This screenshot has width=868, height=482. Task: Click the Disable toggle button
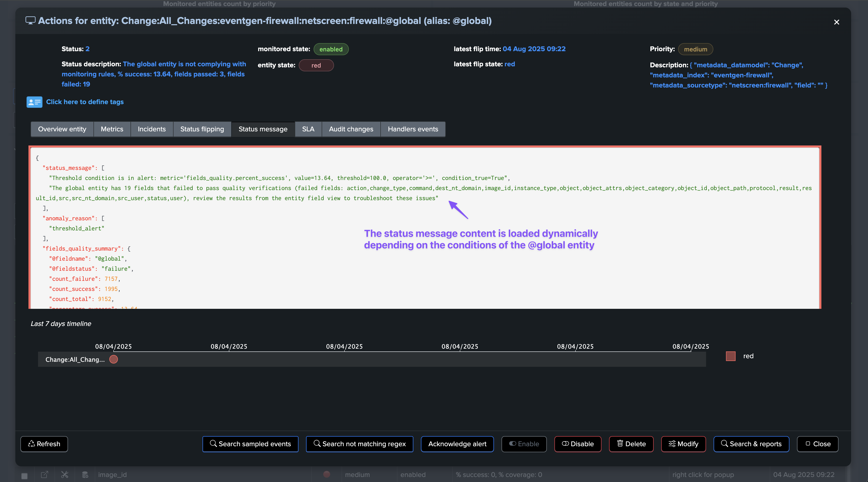click(x=578, y=444)
